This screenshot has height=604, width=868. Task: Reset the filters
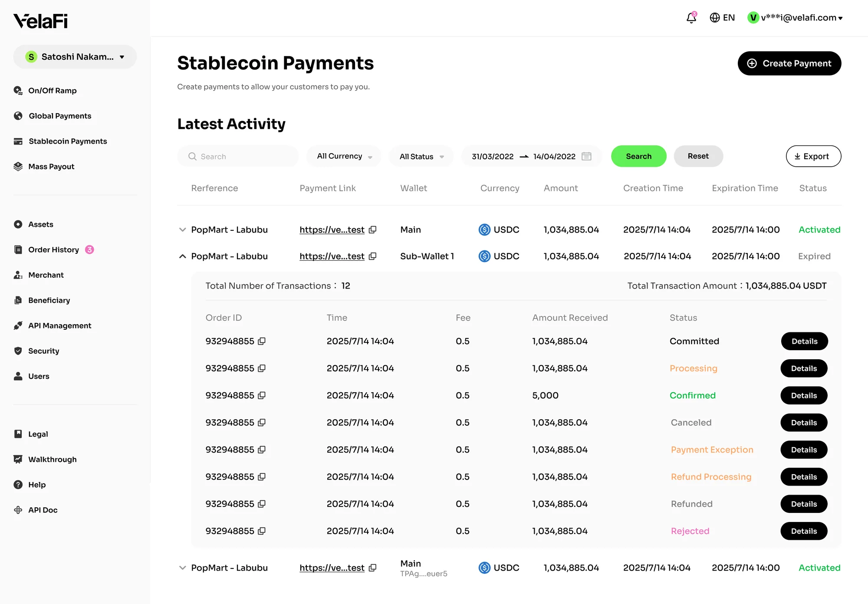point(698,156)
